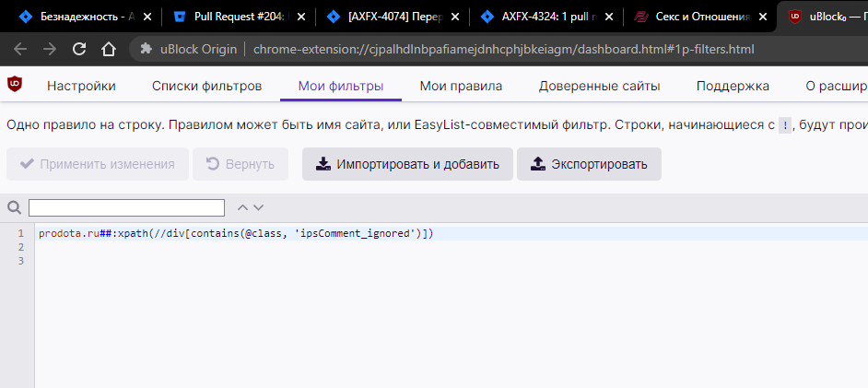Click the extension puzzle icon in address bar
This screenshot has width=868, height=388.
[147, 49]
